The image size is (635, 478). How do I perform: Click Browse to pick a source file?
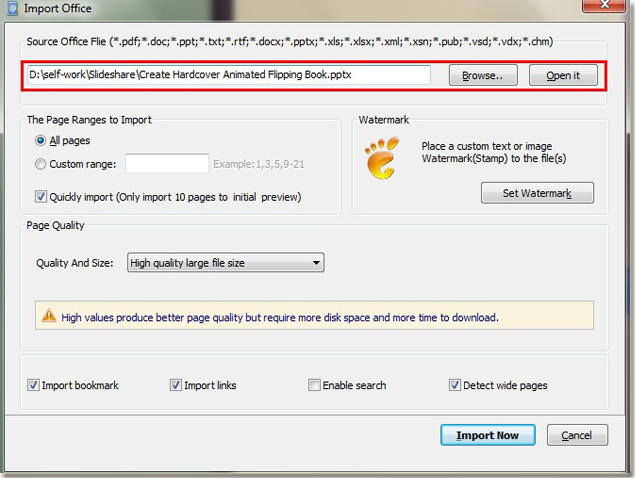point(483,75)
